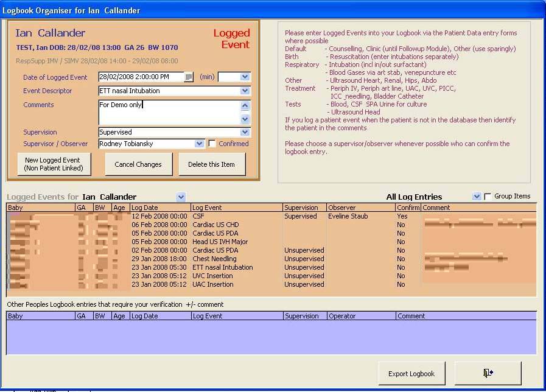
Task: Open the Supervision dropdown list
Action: (x=245, y=132)
